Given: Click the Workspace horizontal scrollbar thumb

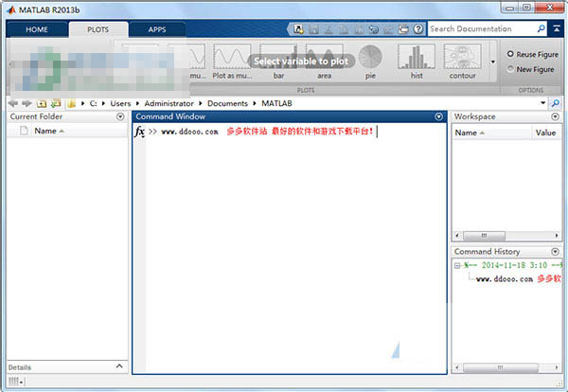Looking at the screenshot, I should (484, 236).
